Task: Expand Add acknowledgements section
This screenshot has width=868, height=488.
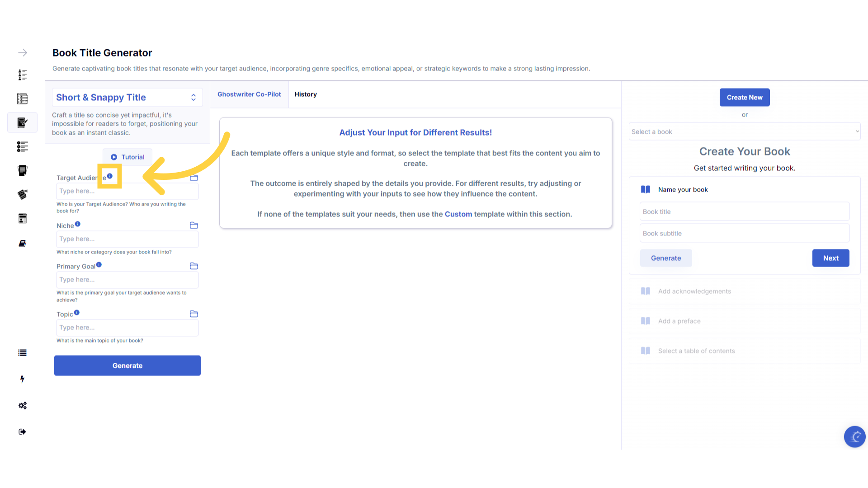Action: click(x=694, y=291)
